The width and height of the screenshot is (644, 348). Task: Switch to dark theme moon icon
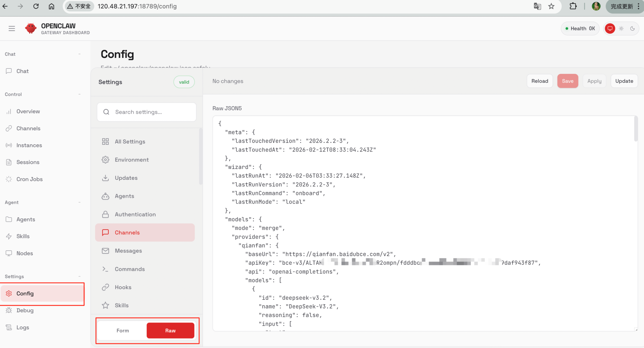point(632,28)
